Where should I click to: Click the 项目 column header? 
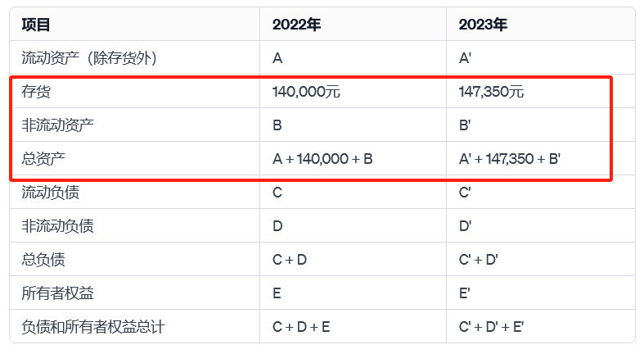(x=36, y=25)
